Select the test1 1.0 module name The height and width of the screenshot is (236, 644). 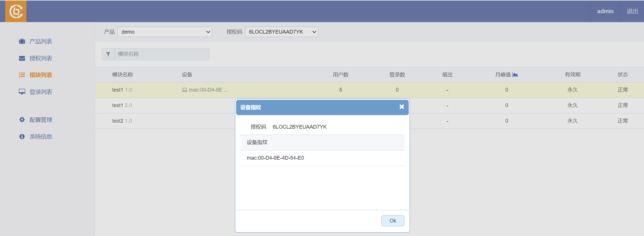122,90
